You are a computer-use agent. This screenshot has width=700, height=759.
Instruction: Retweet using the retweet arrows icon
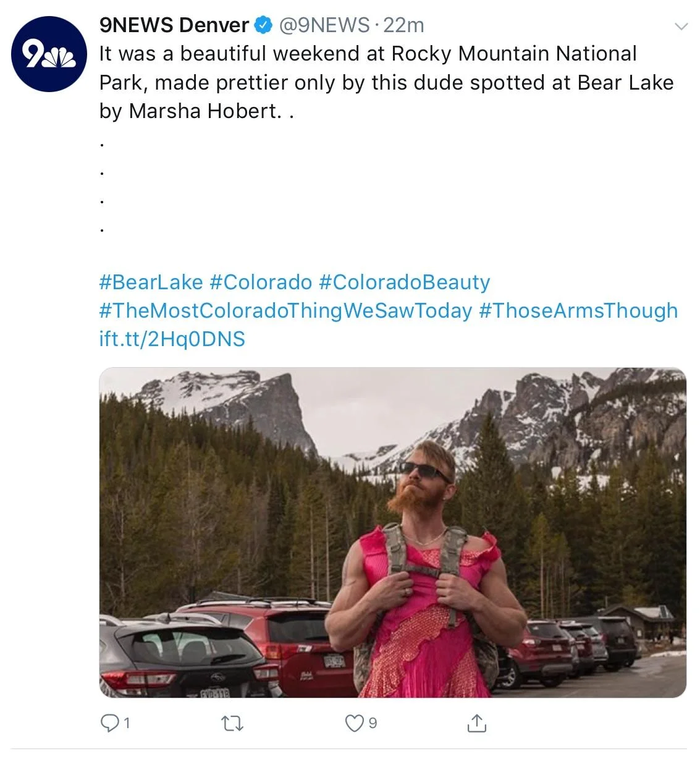(232, 723)
